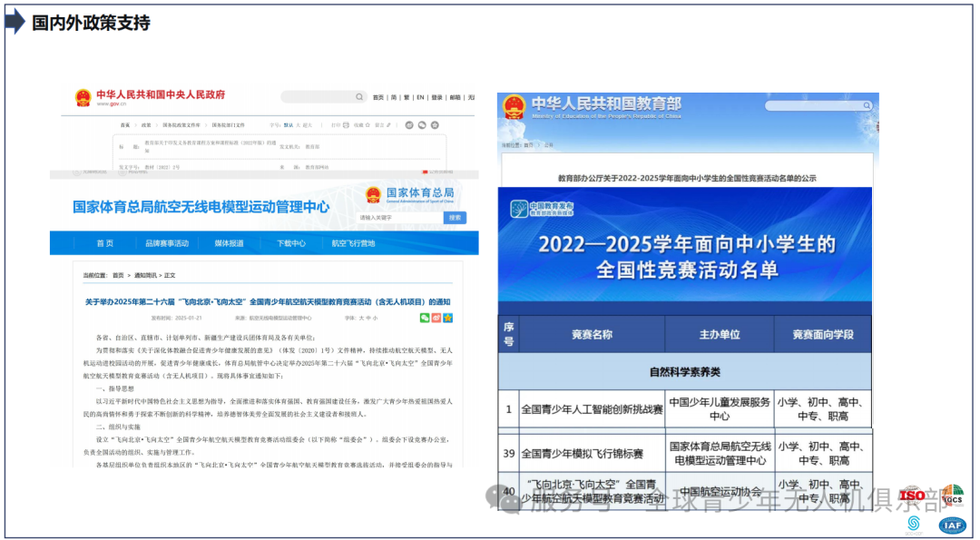Click the 国家体育总局 emblem logo
This screenshot has width=980, height=540.
pos(373,194)
